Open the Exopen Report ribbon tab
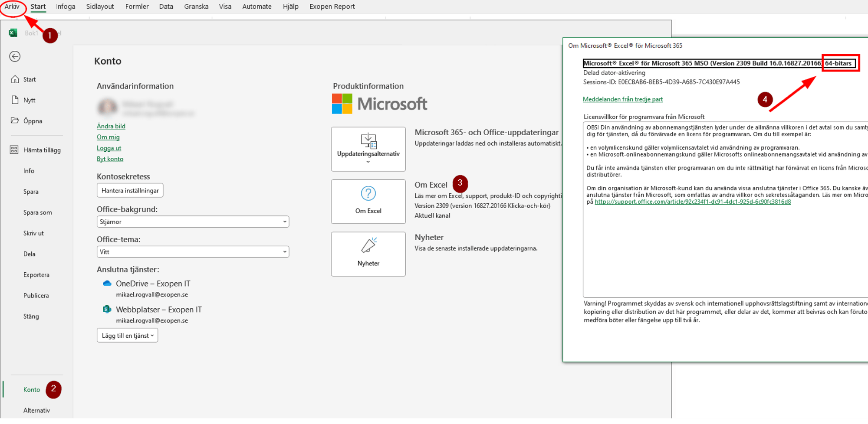The height and width of the screenshot is (424, 868). click(332, 7)
